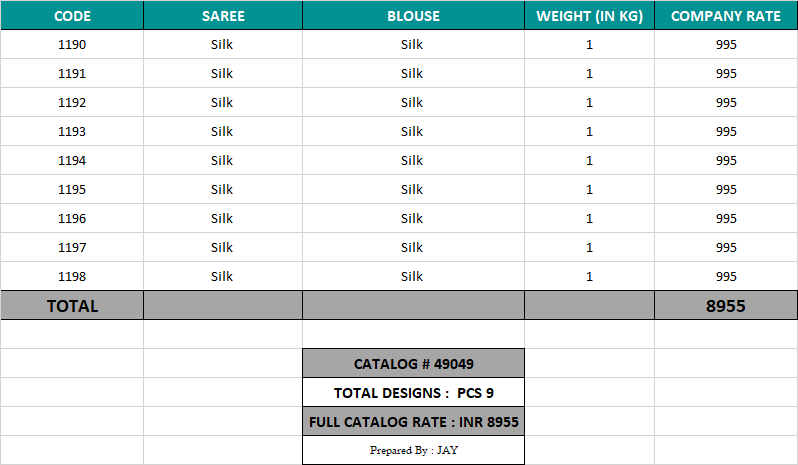
Task: Click the TOTAL DESIGNS : PCS 9 cell
Action: pos(413,393)
